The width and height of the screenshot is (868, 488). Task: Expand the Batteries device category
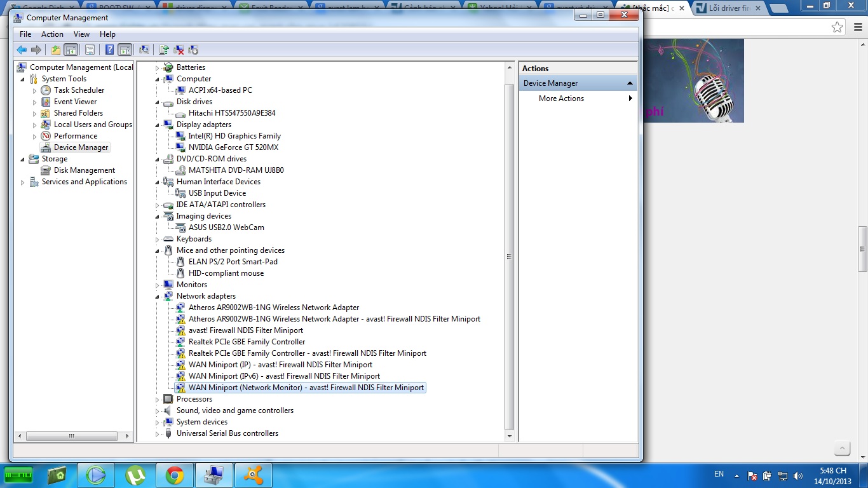(x=158, y=68)
